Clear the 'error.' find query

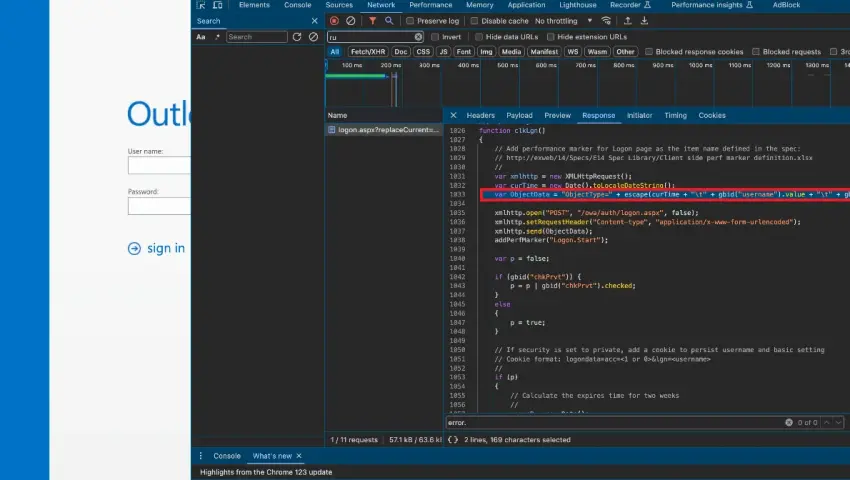(x=789, y=423)
